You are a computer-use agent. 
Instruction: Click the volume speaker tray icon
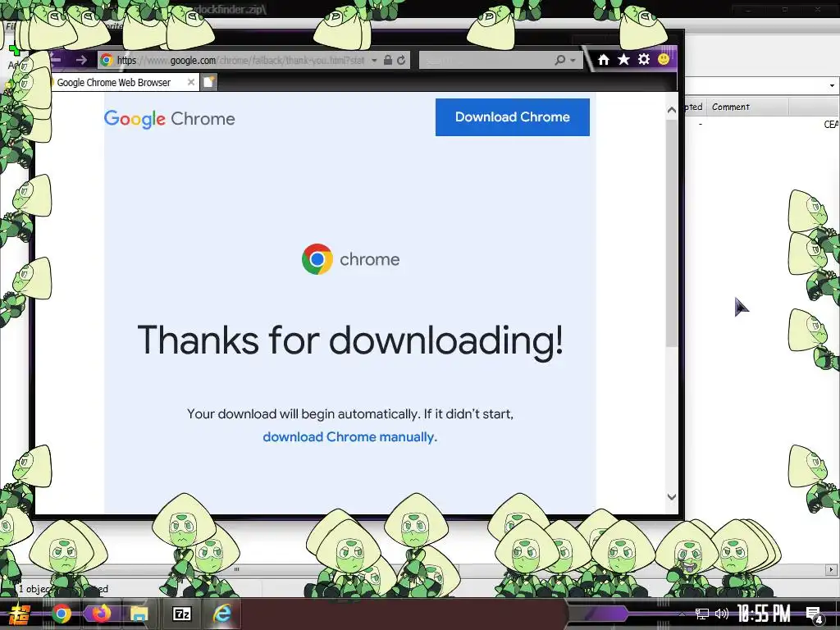click(x=722, y=614)
